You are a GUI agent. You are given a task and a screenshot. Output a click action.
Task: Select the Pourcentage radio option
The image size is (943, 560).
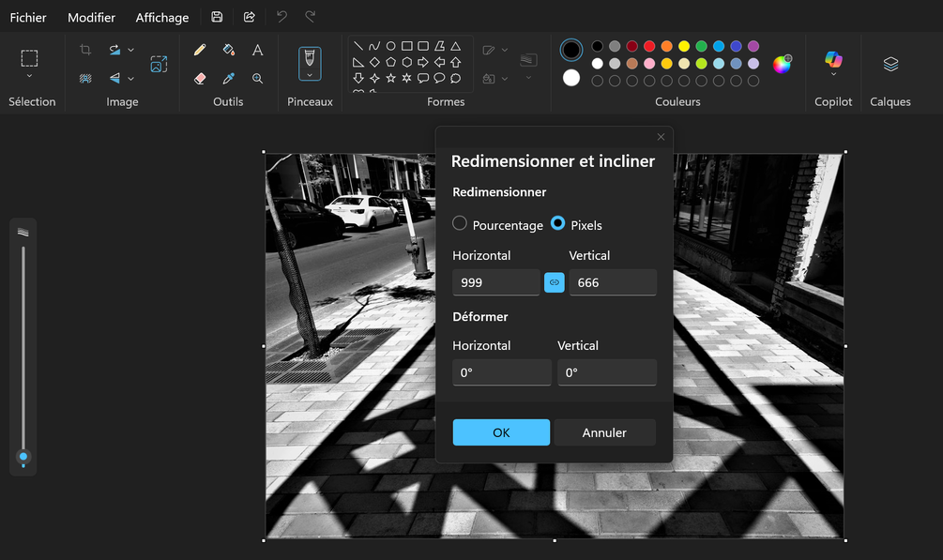[x=460, y=223]
